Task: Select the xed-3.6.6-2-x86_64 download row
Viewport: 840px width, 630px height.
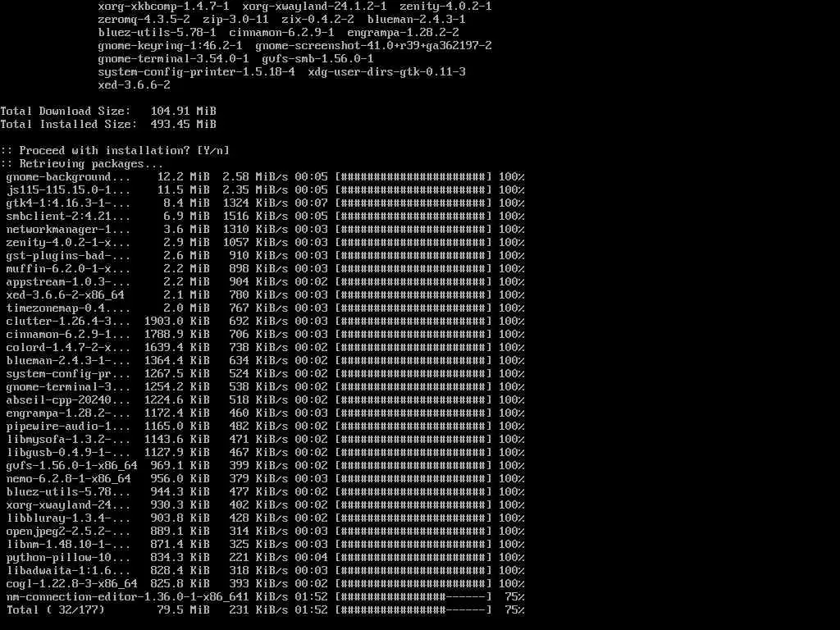Action: point(265,294)
